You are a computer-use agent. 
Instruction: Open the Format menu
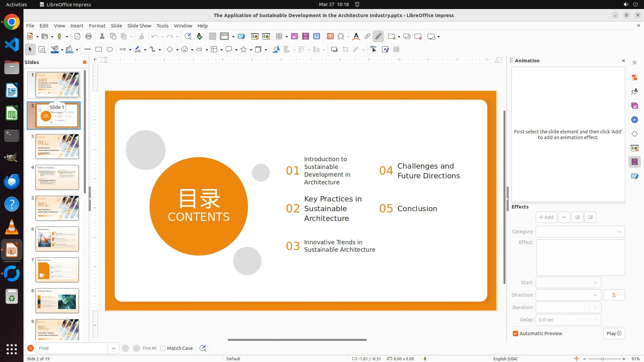click(x=97, y=26)
